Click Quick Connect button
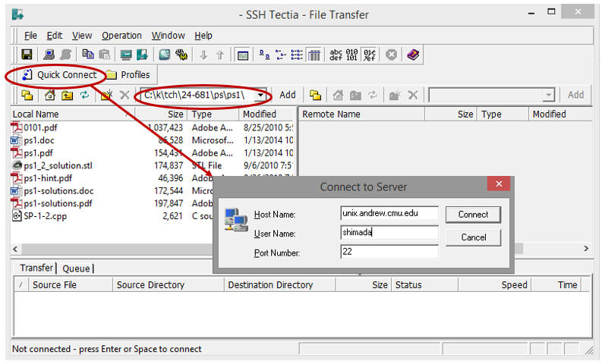 pyautogui.click(x=59, y=75)
